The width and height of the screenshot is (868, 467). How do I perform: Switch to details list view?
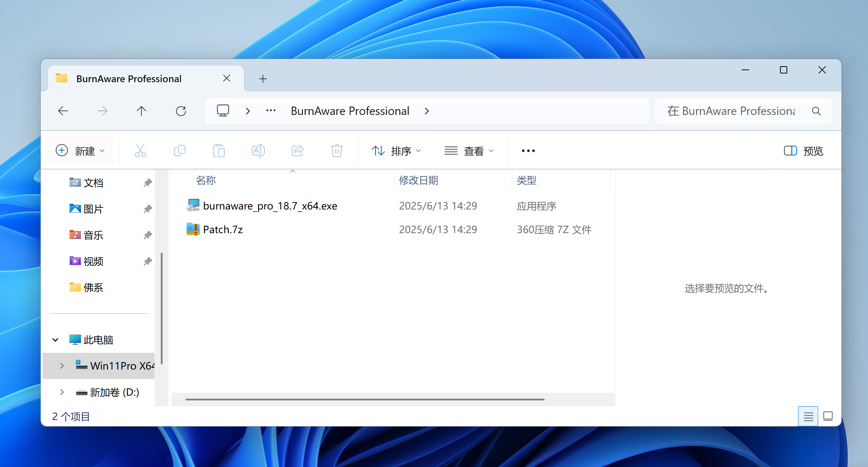(808, 416)
